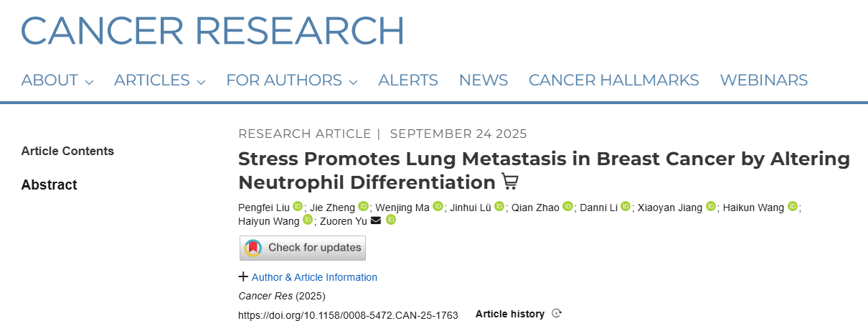Click the email envelope icon for Zuoren Yu
This screenshot has width=868, height=326.
pos(376,220)
